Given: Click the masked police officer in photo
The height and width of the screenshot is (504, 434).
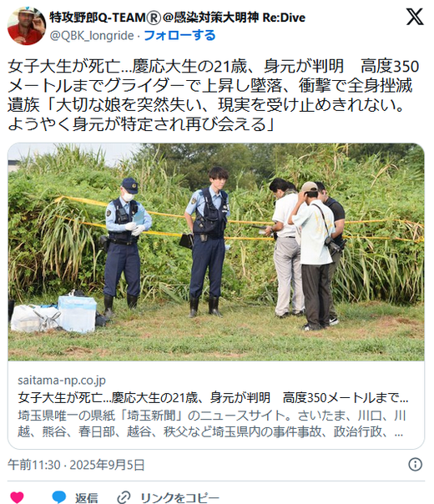Looking at the screenshot, I should [x=124, y=248].
